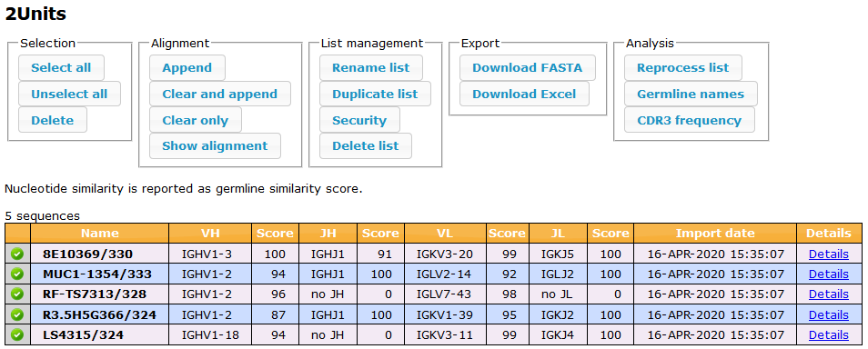Toggle the green check icon for R3.5H5G366/324
Viewport: 868px width, 349px height.
[17, 314]
